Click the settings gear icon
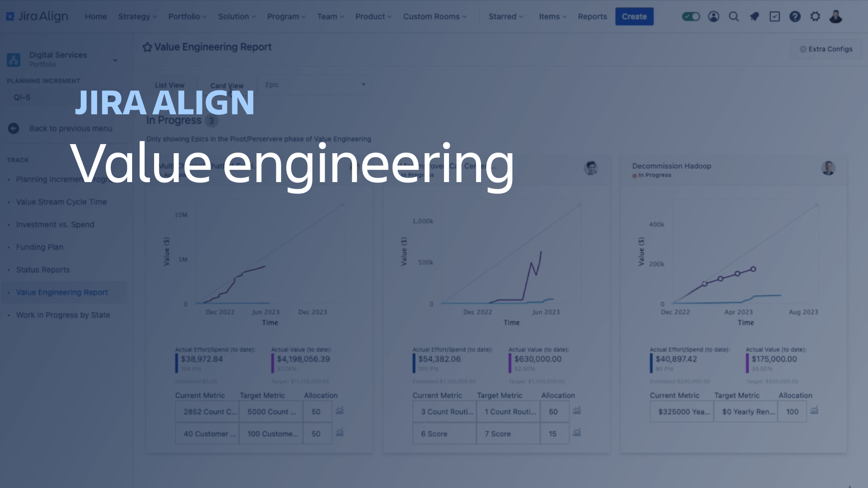This screenshot has height=488, width=868. tap(815, 16)
